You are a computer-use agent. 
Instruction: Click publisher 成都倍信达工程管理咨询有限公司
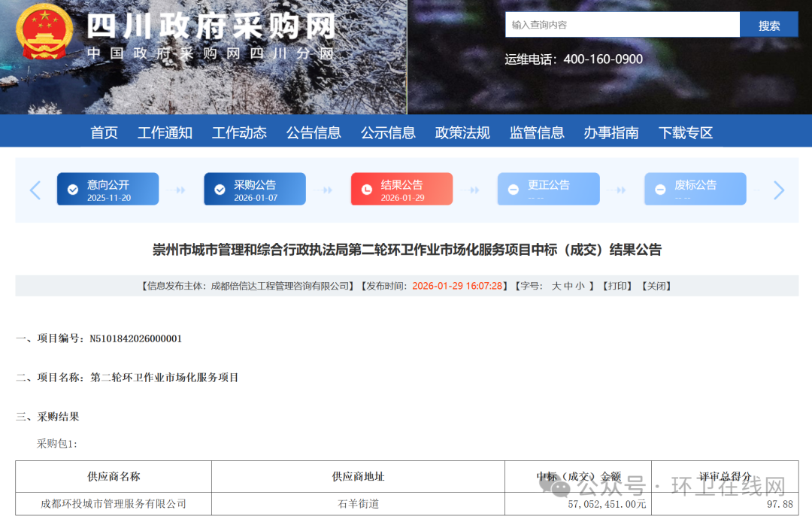(x=280, y=286)
